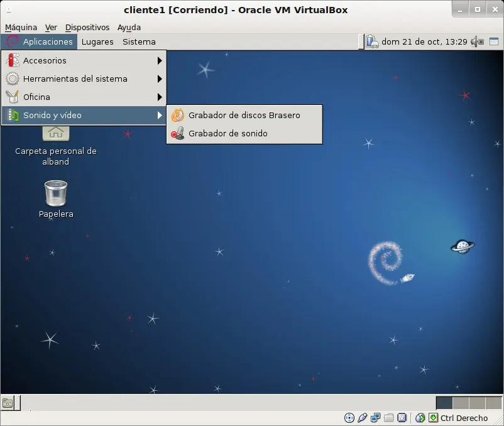Click the show desktop button in bottom panel

point(8,403)
